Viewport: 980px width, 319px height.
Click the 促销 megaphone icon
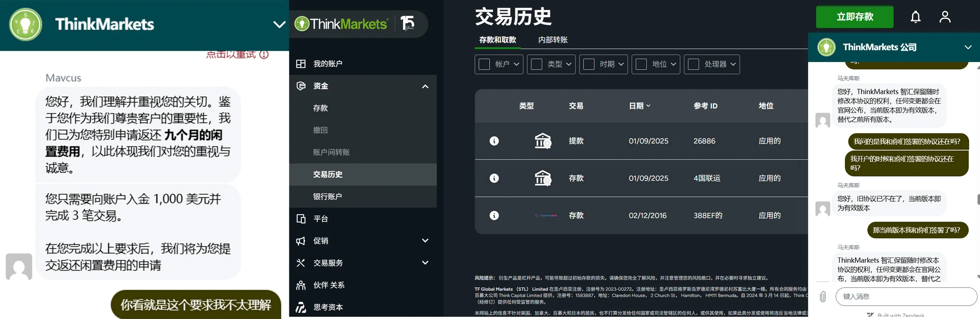(301, 241)
